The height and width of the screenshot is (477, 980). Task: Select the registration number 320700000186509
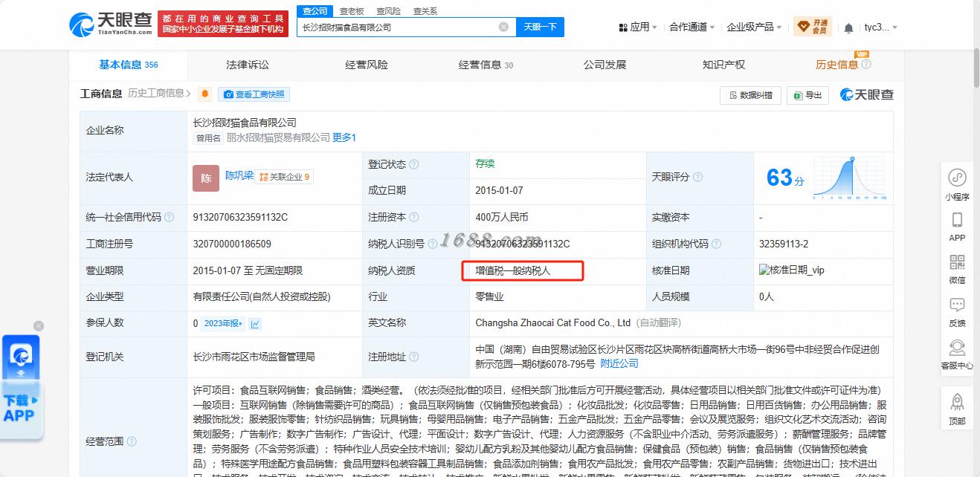click(232, 244)
